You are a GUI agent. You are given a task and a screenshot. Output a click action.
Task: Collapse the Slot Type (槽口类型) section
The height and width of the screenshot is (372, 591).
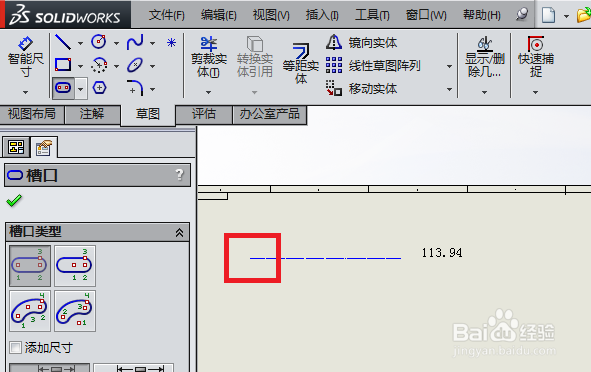coord(179,233)
